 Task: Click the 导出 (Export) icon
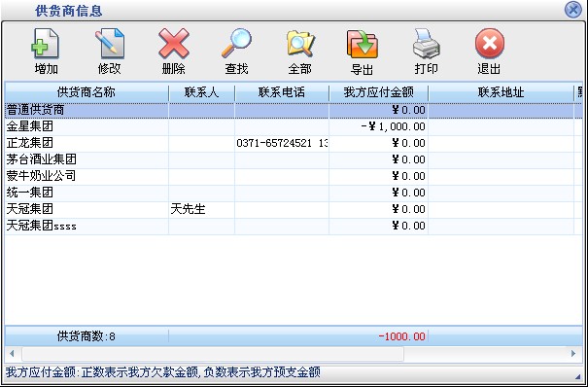pyautogui.click(x=362, y=51)
